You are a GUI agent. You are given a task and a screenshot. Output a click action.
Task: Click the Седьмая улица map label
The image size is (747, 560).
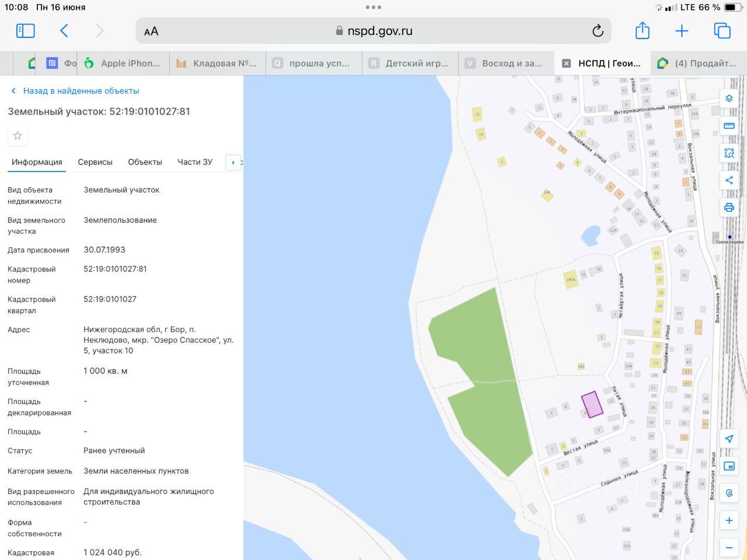pos(619,478)
